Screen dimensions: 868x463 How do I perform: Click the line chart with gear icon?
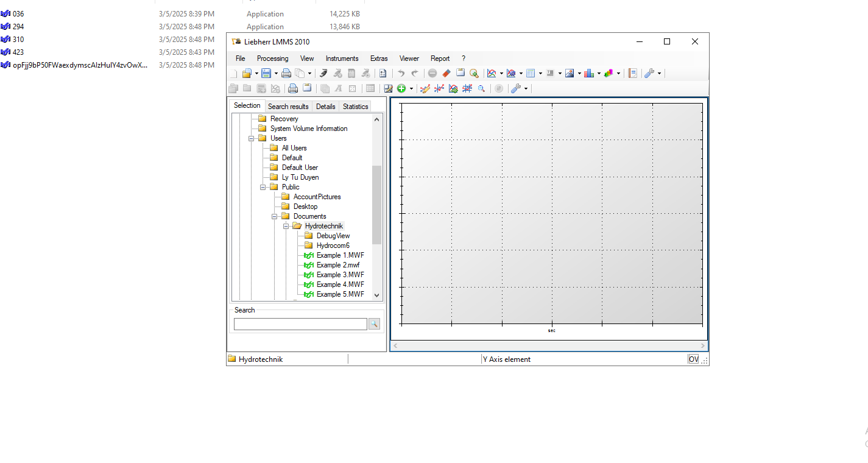(x=511, y=73)
